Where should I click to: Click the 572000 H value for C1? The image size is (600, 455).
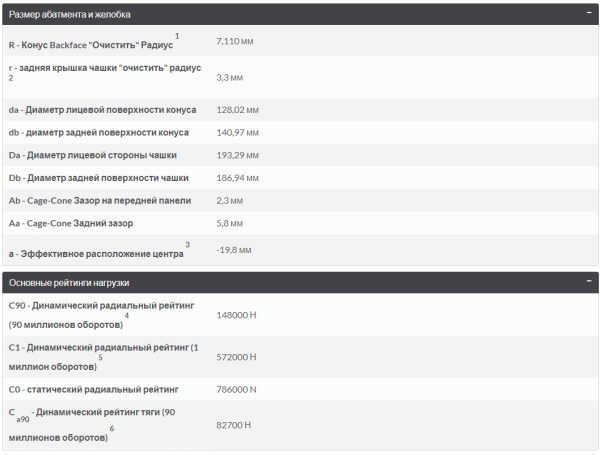(237, 356)
